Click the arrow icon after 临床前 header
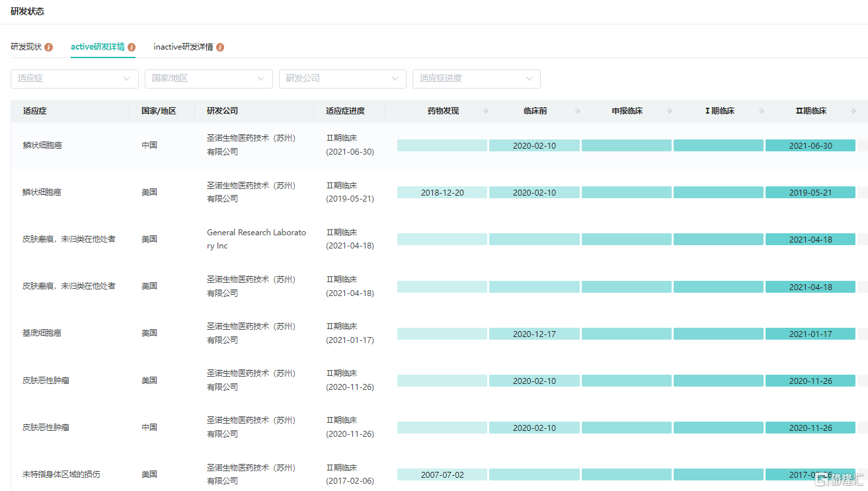The height and width of the screenshot is (491, 868). pos(578,111)
